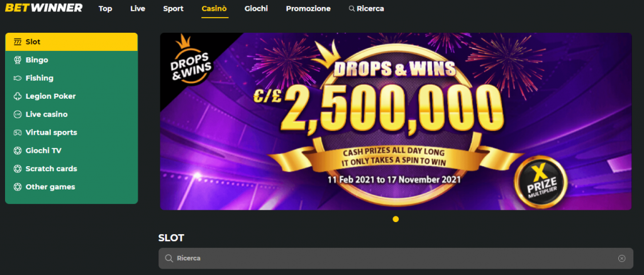
Task: Open the Promozione page
Action: (x=308, y=9)
